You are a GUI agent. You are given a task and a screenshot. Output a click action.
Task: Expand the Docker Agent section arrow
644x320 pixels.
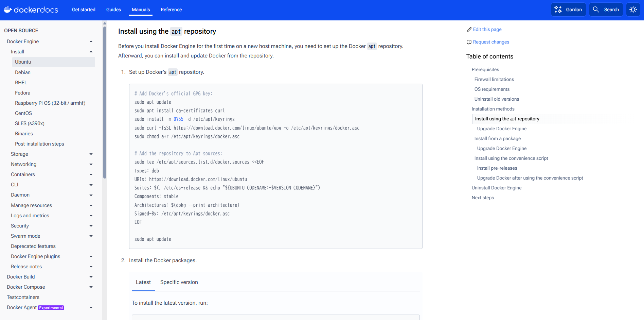click(91, 307)
